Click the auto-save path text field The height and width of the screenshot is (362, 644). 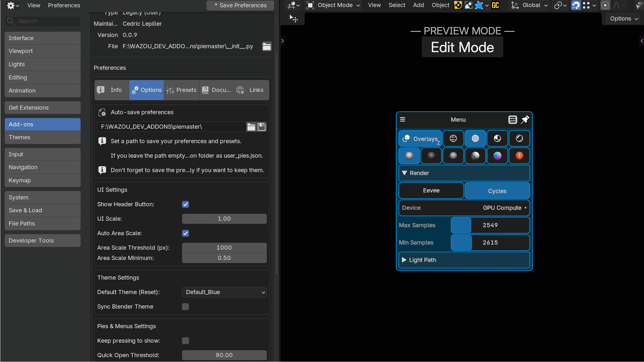pos(171,127)
